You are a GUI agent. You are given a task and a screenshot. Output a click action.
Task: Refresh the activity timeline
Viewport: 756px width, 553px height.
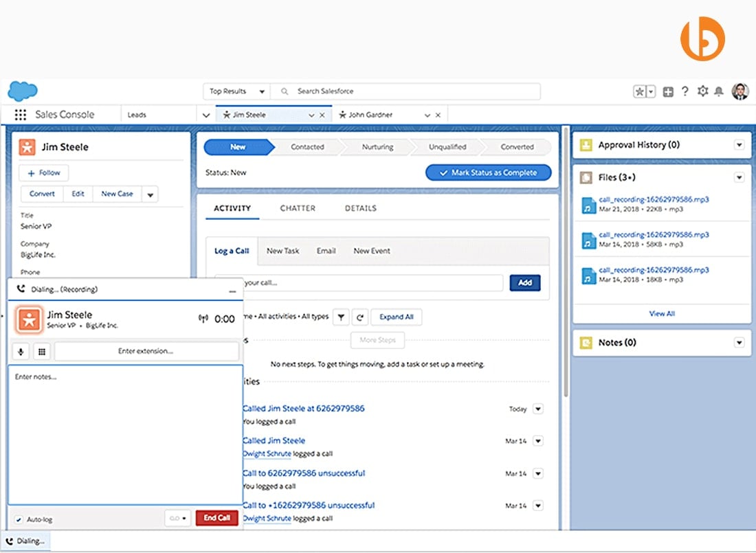click(x=359, y=317)
